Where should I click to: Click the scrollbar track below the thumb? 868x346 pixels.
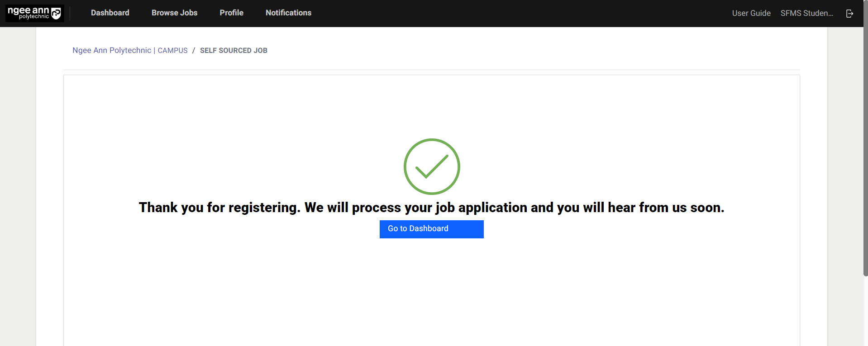[865, 312]
